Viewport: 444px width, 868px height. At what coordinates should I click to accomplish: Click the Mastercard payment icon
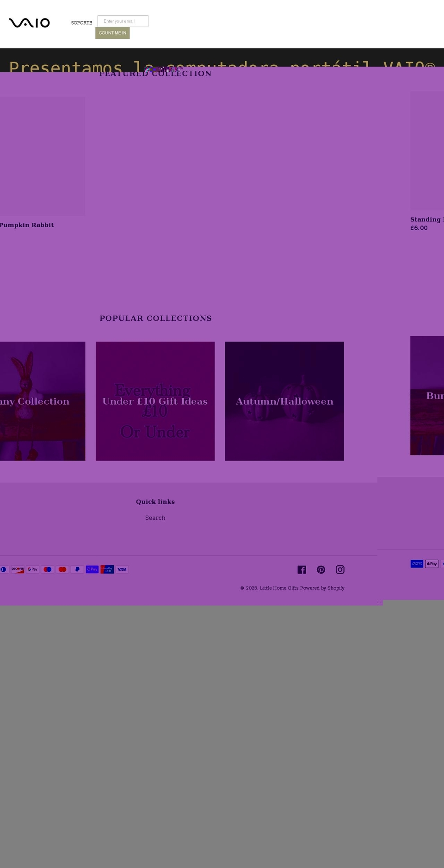click(62, 569)
